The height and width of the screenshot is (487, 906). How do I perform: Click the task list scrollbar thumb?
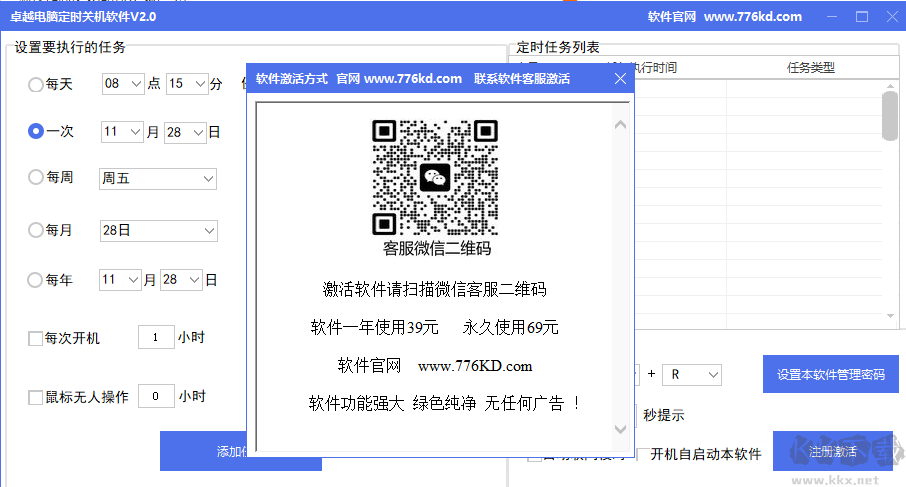click(890, 116)
